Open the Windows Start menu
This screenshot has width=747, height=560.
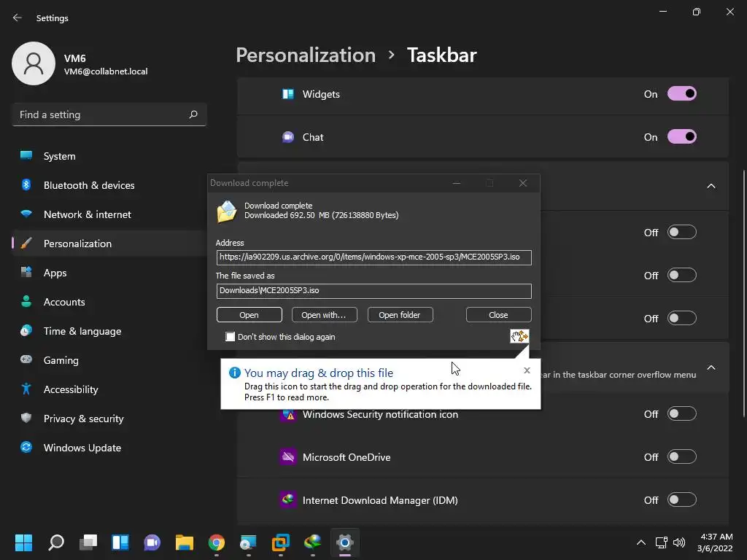coord(23,542)
